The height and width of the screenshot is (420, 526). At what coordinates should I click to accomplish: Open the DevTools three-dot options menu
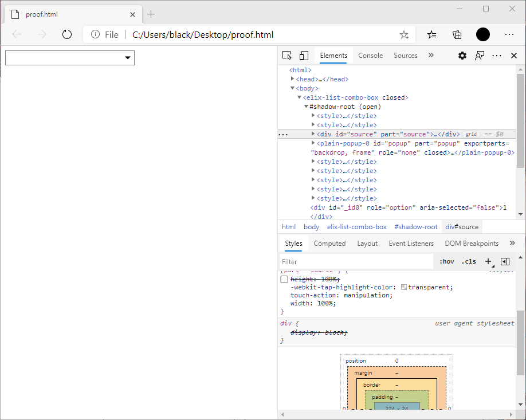(496, 55)
